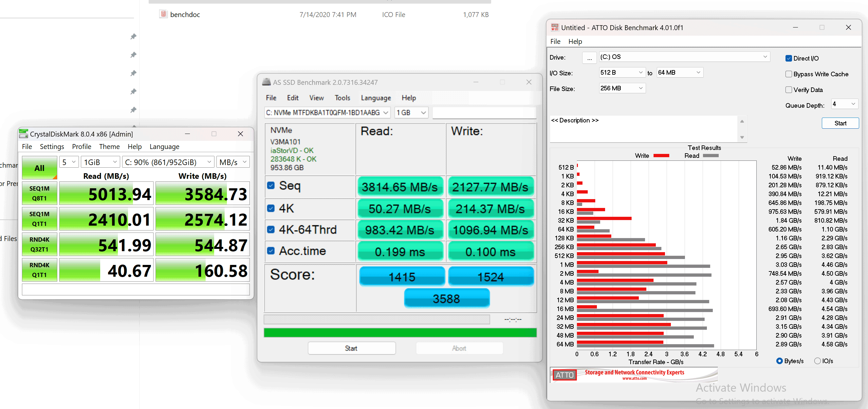Open AS SSD Language menu
The image size is (868, 409).
click(376, 98)
